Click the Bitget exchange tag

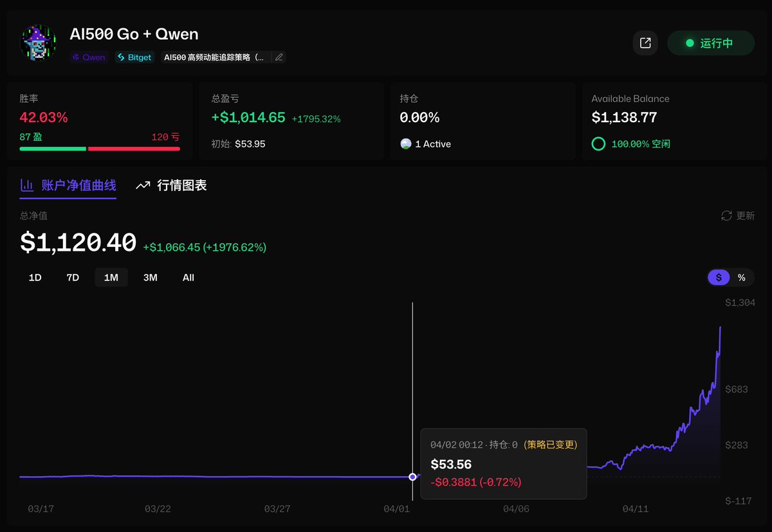[134, 57]
